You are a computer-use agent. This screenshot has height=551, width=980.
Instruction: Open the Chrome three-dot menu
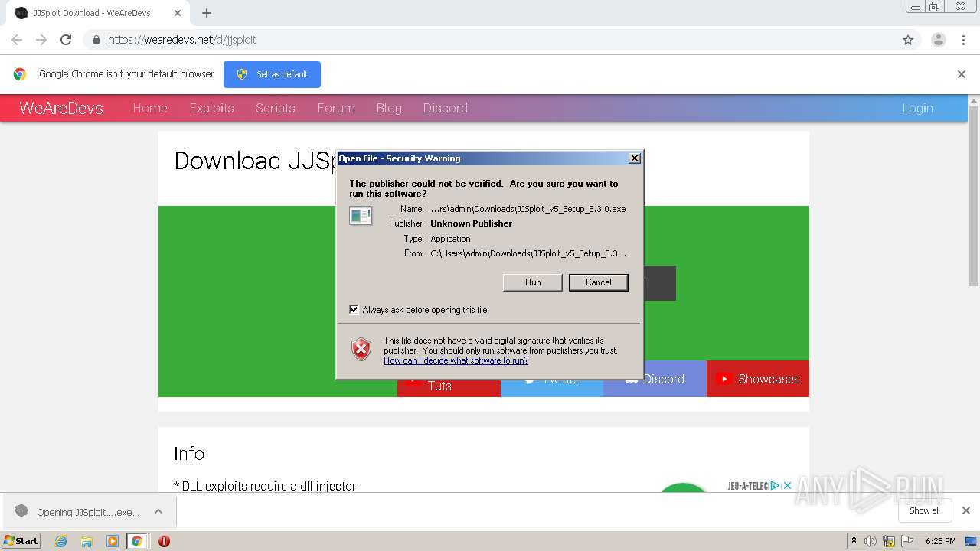point(963,40)
